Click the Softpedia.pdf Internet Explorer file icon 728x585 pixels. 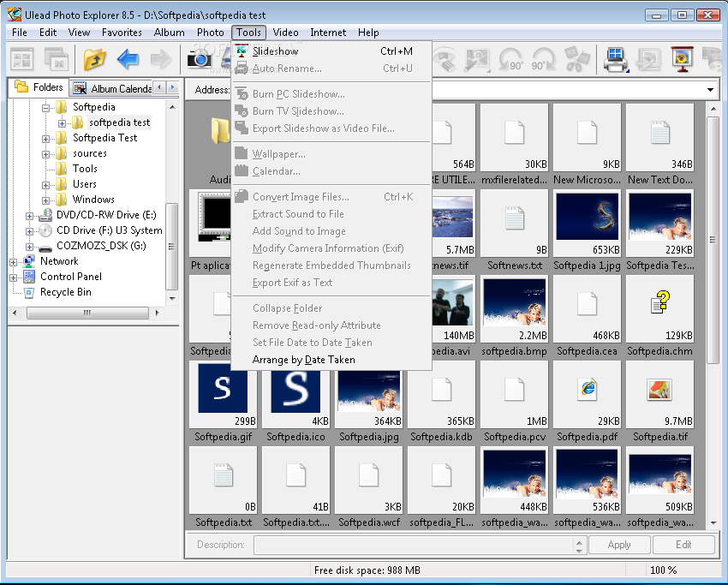(x=588, y=390)
